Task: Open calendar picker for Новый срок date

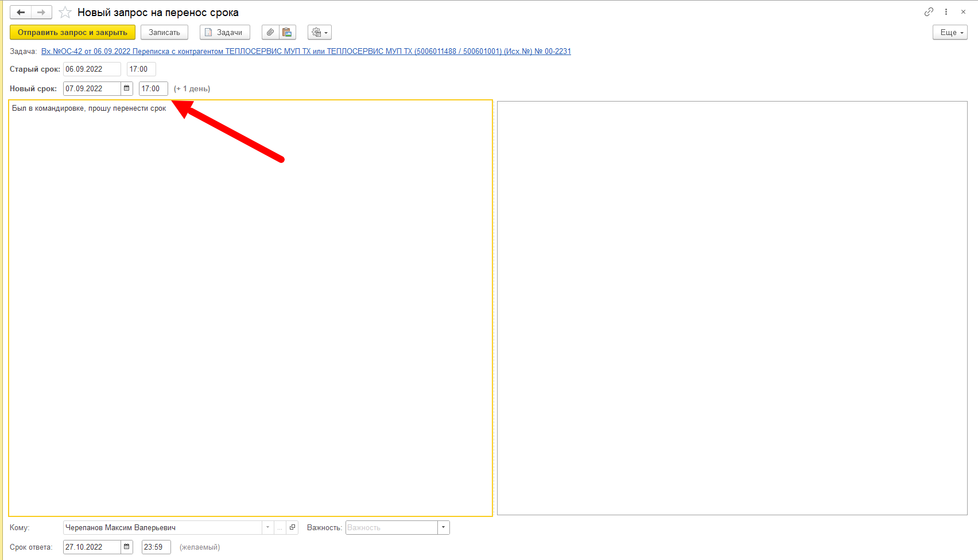Action: point(127,88)
